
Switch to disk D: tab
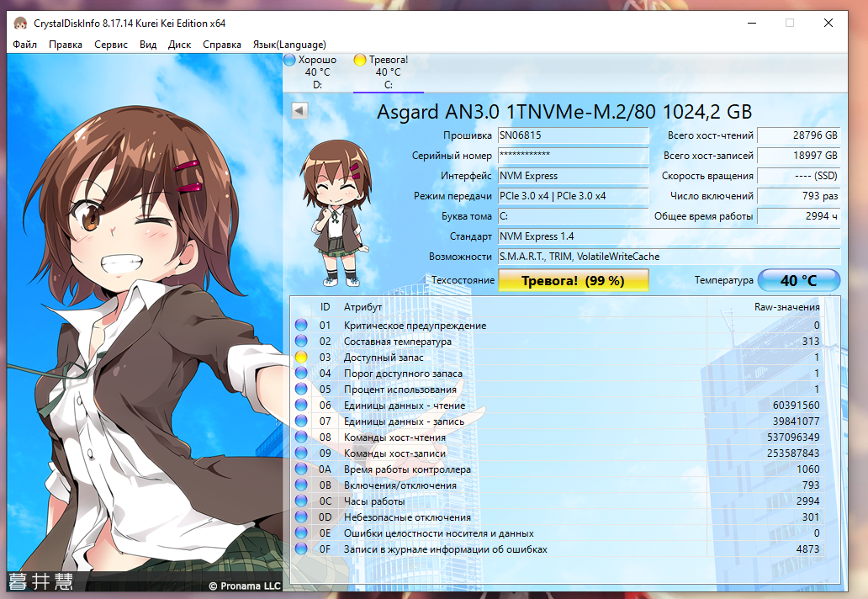318,72
